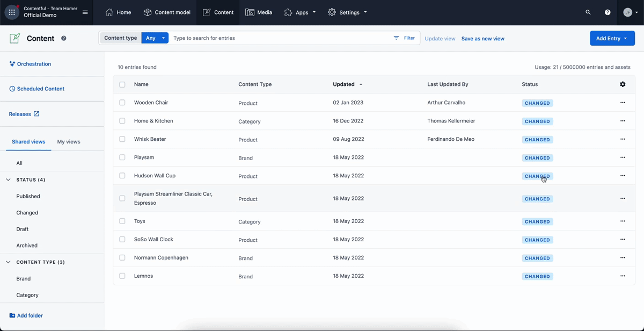Viewport: 644px width, 331px height.
Task: Click the Filter icon button in search bar
Action: pyautogui.click(x=404, y=38)
